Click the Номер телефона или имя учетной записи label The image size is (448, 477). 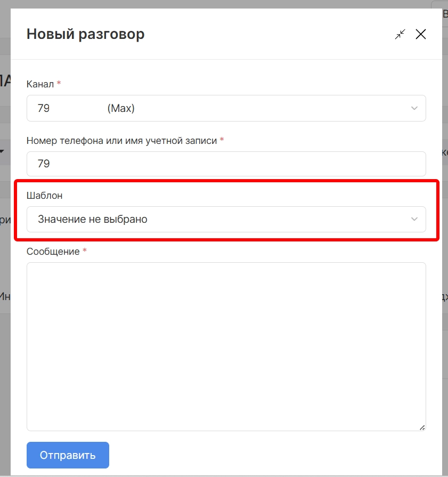point(121,140)
